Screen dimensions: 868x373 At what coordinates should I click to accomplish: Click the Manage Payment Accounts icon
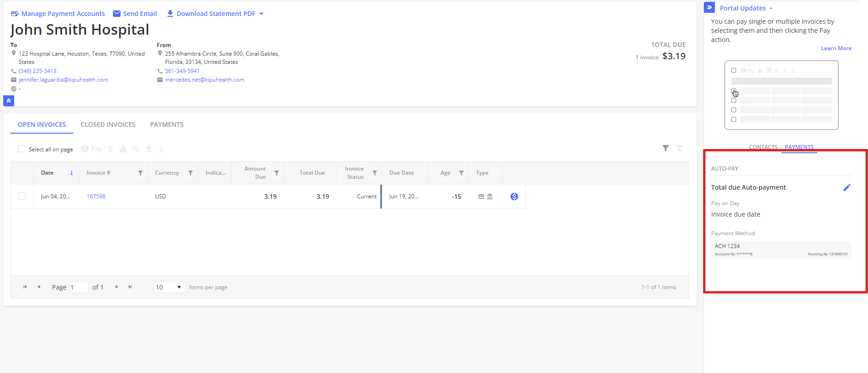(15, 14)
